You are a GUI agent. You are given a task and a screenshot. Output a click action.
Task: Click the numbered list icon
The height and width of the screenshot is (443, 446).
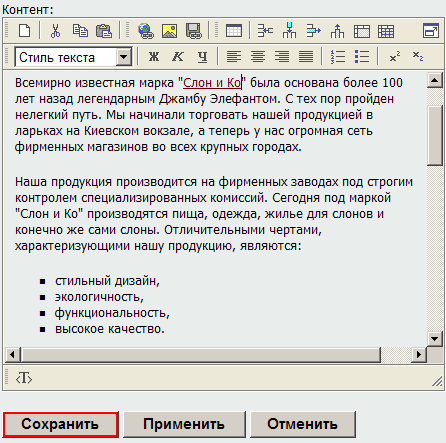tap(338, 57)
